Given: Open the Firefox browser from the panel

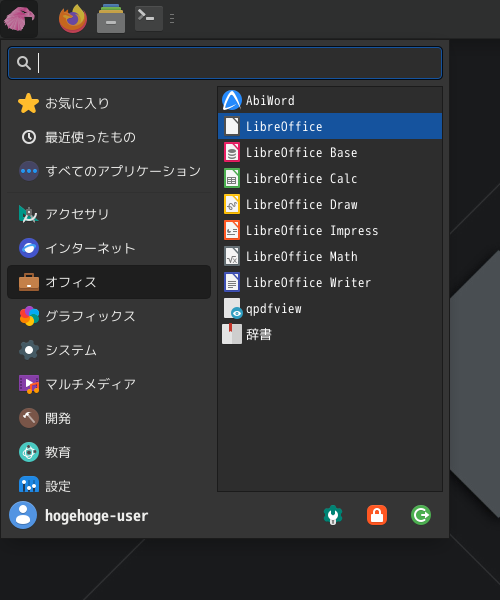Looking at the screenshot, I should [73, 18].
